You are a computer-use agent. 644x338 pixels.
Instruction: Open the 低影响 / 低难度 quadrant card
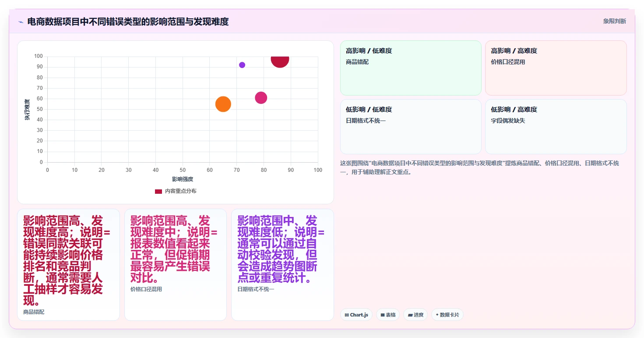pyautogui.click(x=411, y=127)
